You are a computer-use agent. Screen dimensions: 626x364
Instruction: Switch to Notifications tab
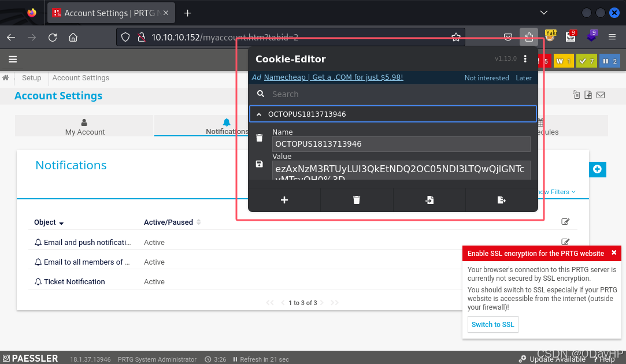tap(227, 126)
